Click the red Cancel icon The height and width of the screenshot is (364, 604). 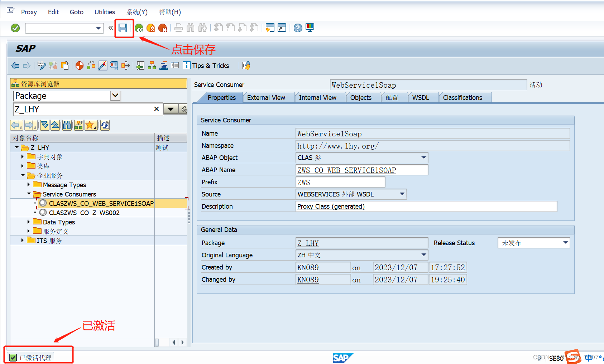pos(163,28)
